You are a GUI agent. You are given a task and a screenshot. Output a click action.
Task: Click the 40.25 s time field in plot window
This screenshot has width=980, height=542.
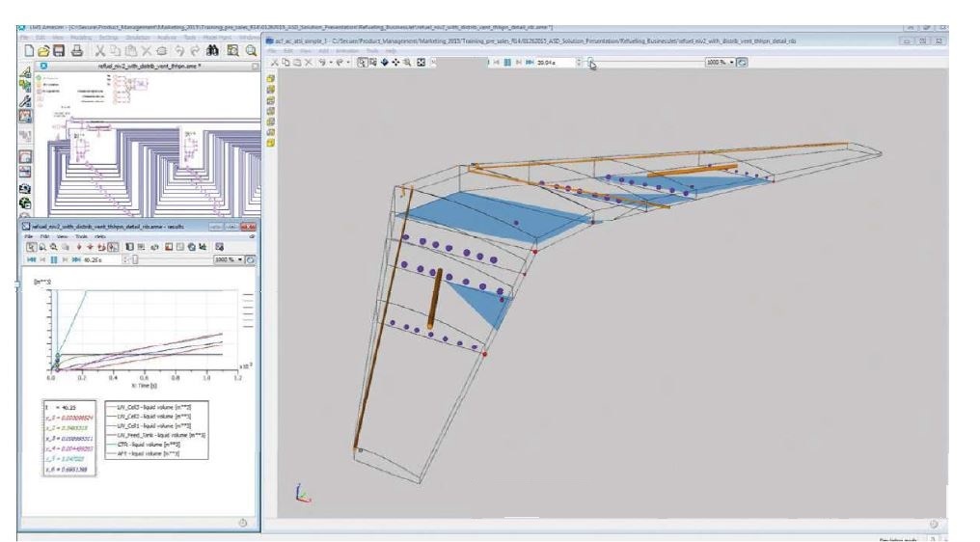(102, 259)
